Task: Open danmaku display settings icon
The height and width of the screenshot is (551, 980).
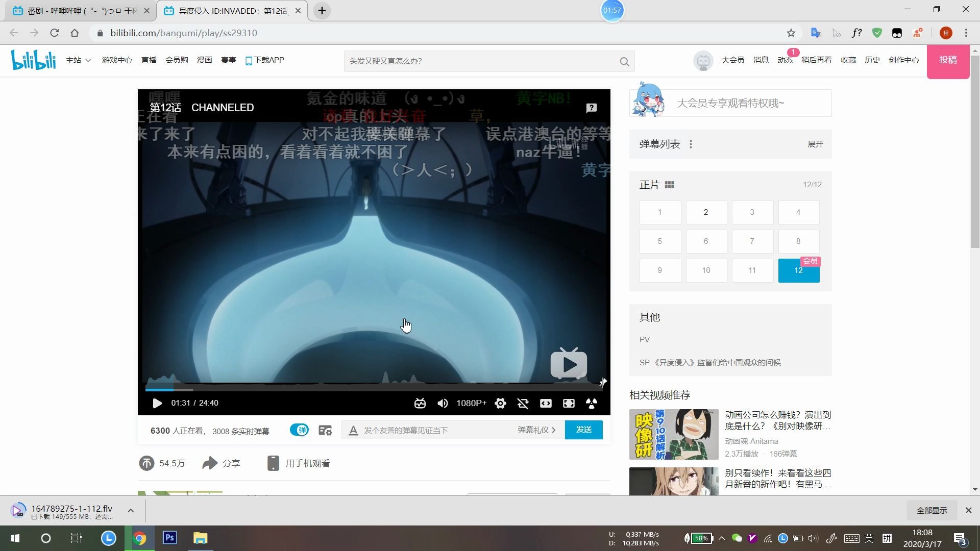Action: pyautogui.click(x=325, y=431)
